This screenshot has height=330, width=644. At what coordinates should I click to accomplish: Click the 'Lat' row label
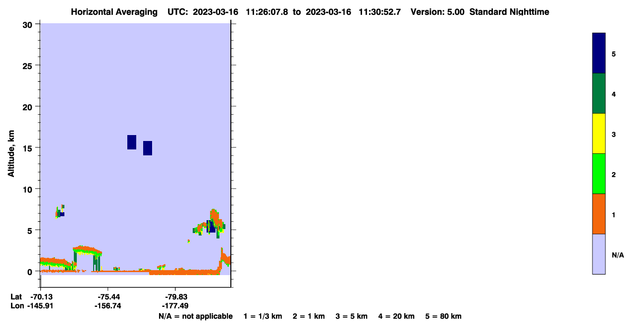(16, 296)
